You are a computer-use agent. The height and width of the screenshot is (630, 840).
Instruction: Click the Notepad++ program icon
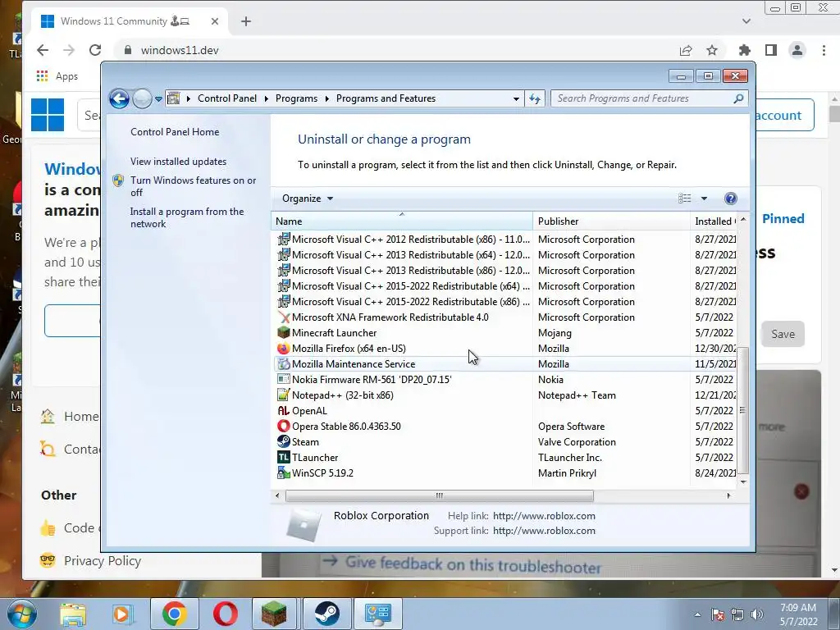[283, 395]
